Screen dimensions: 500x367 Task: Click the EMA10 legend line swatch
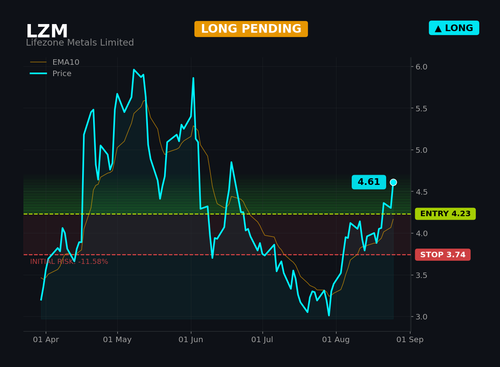(38, 62)
